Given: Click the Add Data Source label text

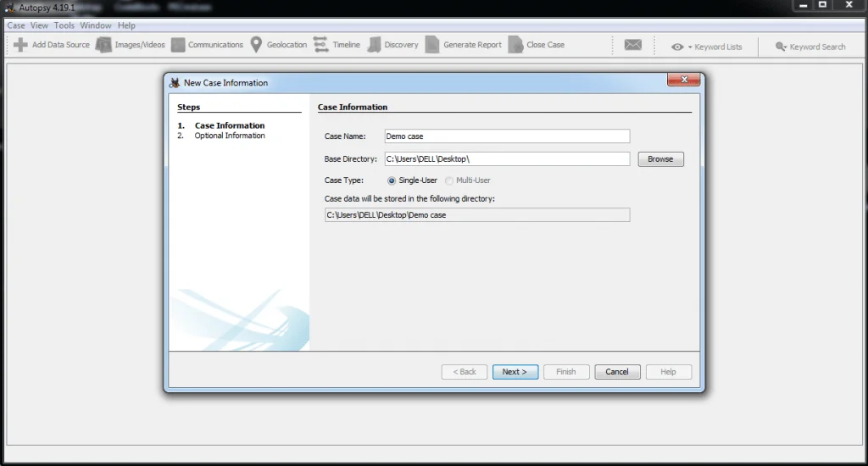Looking at the screenshot, I should pyautogui.click(x=60, y=45).
